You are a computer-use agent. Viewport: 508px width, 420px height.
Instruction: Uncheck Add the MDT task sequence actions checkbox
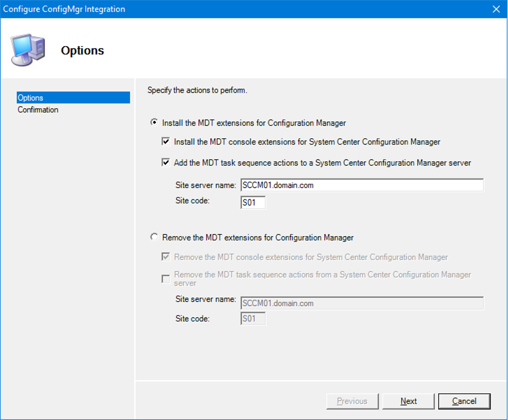click(x=166, y=163)
